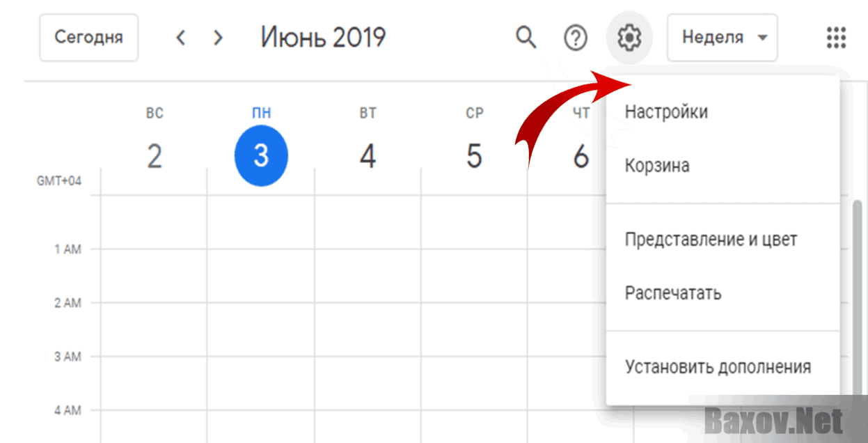The height and width of the screenshot is (443, 868).
Task: Select Представление и цвет option
Action: pyautogui.click(x=711, y=239)
